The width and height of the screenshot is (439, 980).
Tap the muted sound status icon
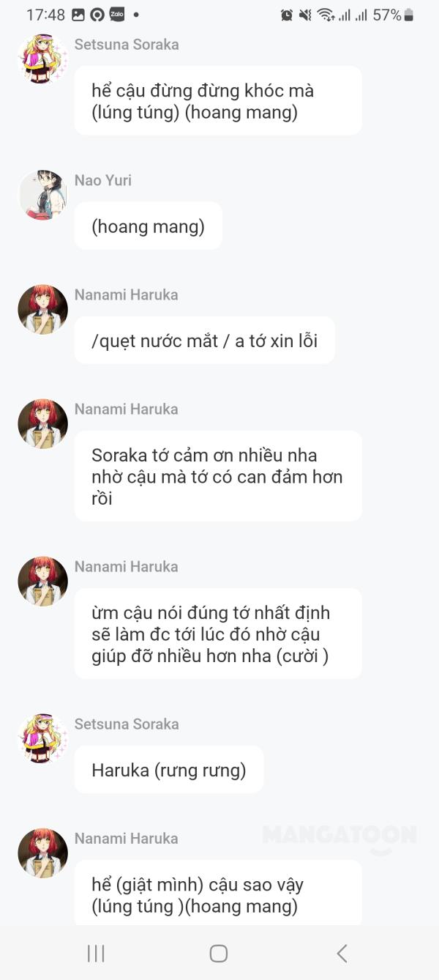click(x=306, y=15)
